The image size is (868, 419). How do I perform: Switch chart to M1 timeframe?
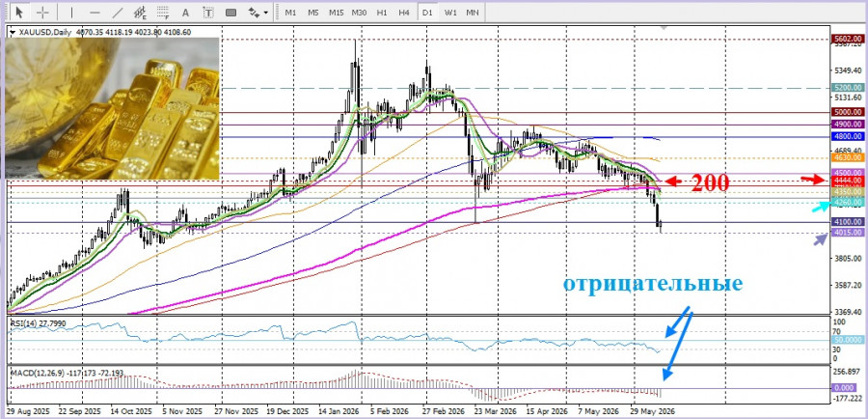click(290, 12)
